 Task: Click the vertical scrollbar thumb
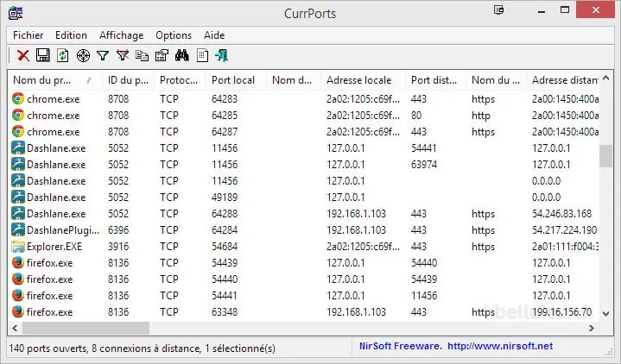click(x=605, y=156)
